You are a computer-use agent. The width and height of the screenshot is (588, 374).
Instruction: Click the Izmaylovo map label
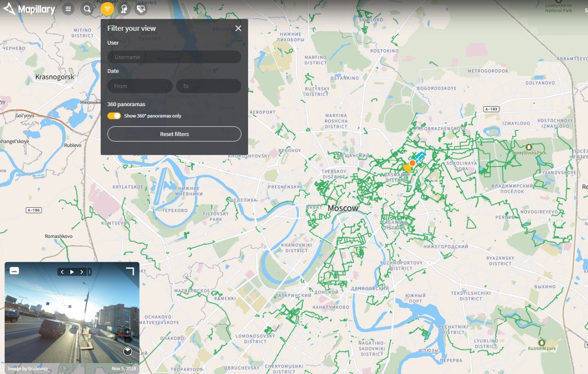click(516, 124)
